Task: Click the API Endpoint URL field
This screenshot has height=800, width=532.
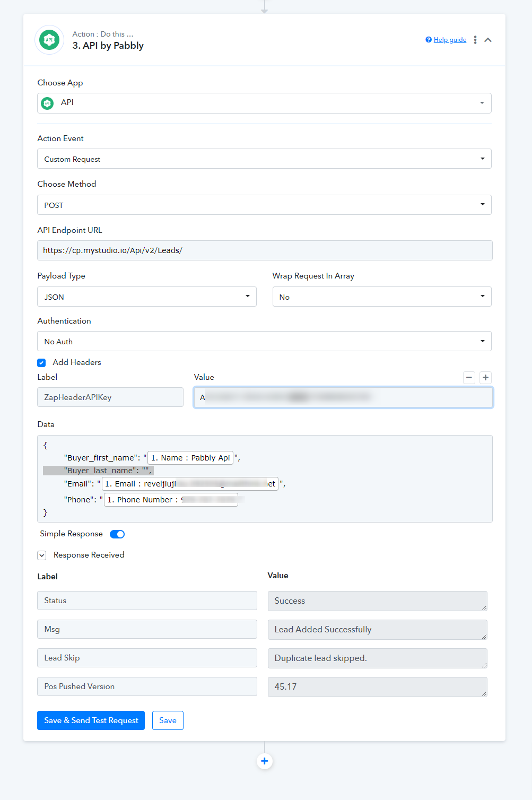Action: pos(265,250)
